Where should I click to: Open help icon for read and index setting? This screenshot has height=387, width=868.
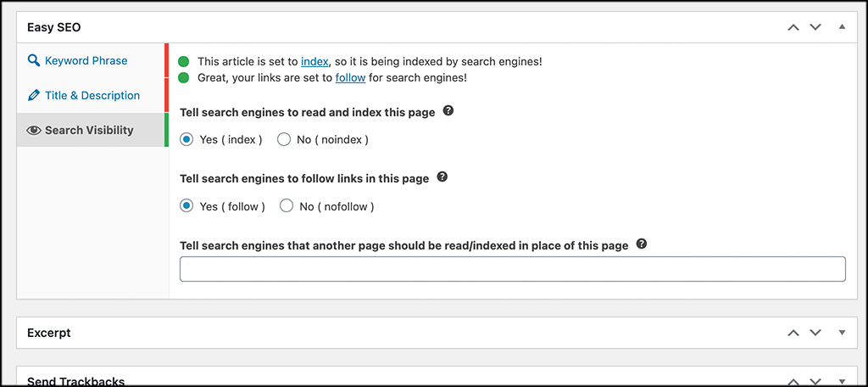tap(449, 111)
